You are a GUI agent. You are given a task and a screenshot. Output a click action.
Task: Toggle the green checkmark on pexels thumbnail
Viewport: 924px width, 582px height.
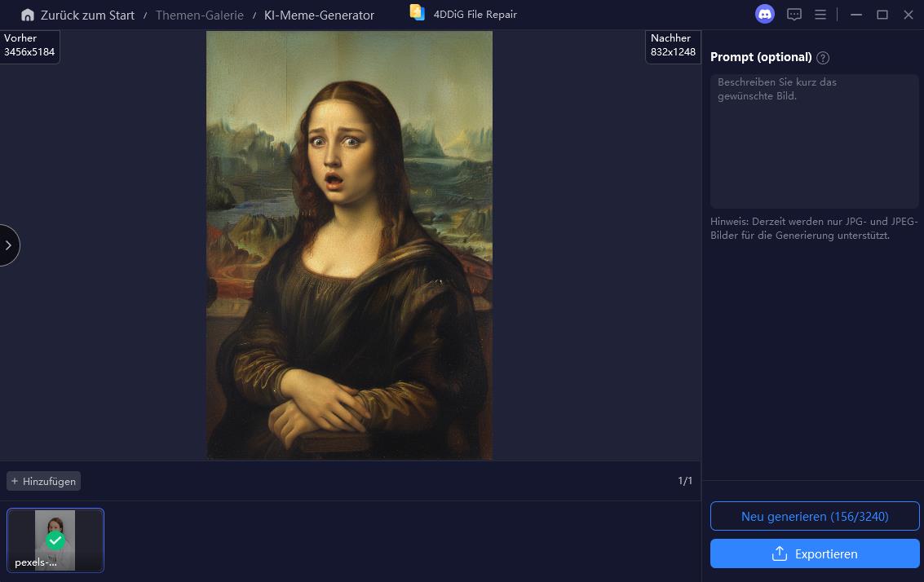click(x=55, y=540)
